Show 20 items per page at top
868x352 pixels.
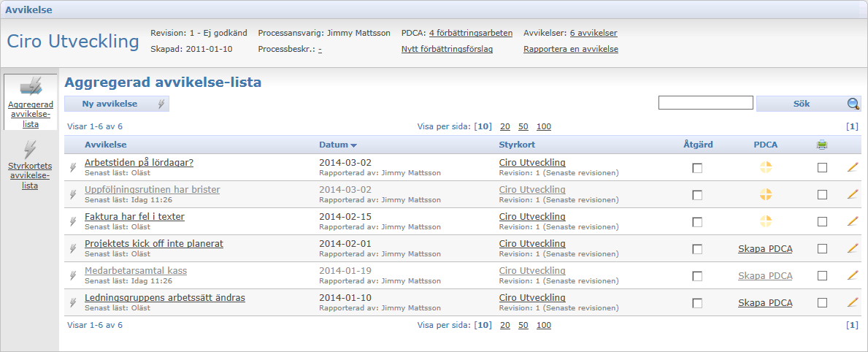click(x=505, y=126)
